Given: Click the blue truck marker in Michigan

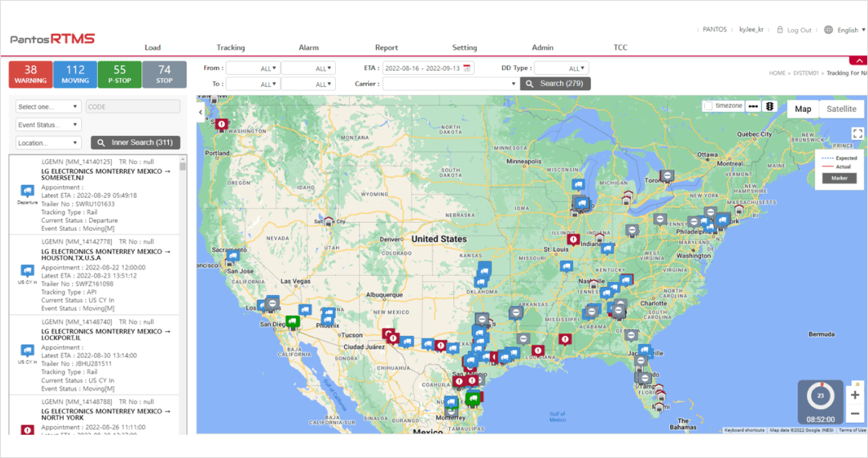Looking at the screenshot, I should [x=579, y=185].
